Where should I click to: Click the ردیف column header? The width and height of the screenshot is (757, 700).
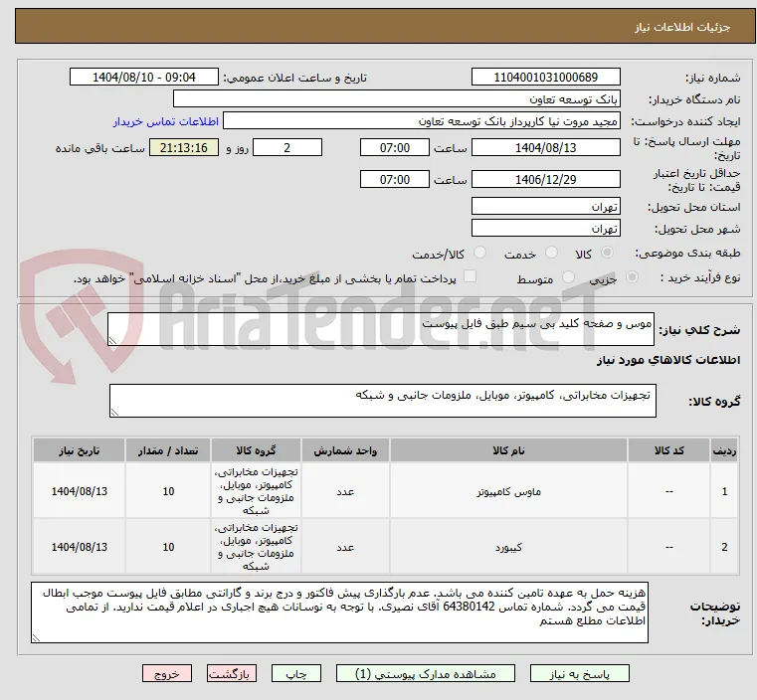724,450
